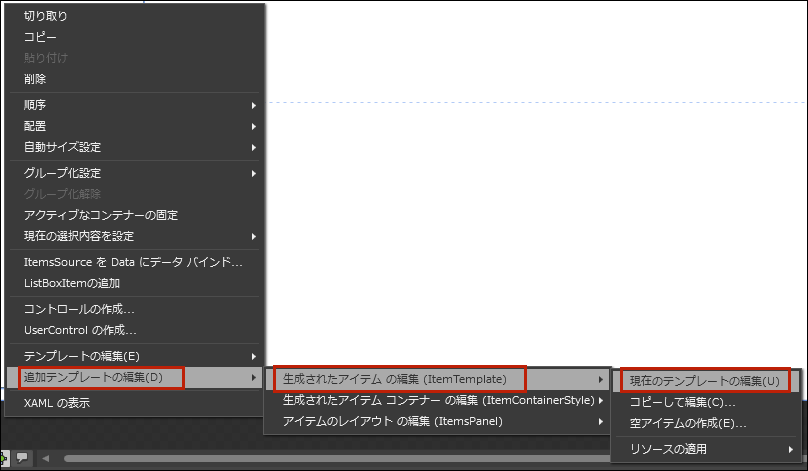Select 切り取り (Cut) from context menu

pos(134,16)
